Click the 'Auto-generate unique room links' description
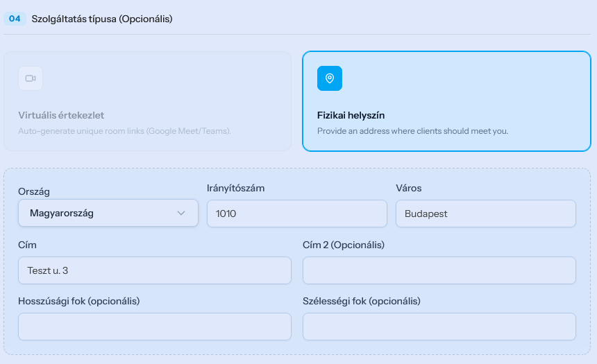 click(x=124, y=131)
